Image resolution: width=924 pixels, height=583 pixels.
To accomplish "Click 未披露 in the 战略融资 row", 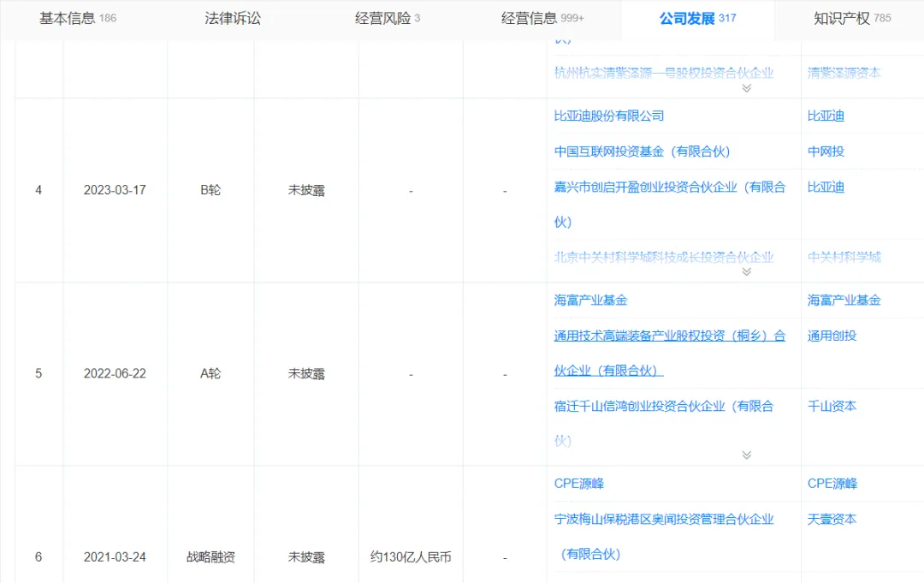I will 306,557.
